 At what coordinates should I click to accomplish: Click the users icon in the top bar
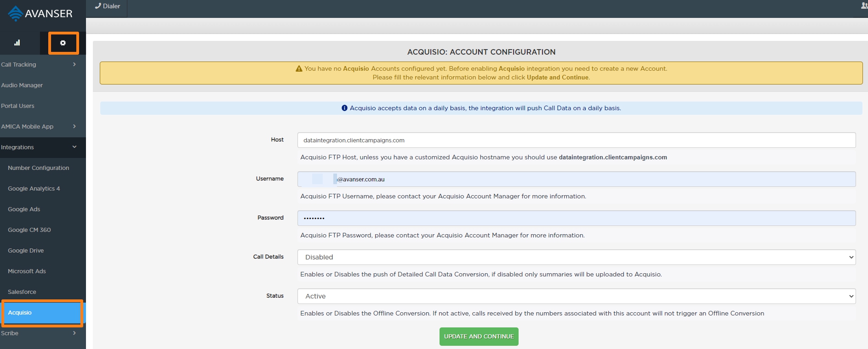coord(864,6)
